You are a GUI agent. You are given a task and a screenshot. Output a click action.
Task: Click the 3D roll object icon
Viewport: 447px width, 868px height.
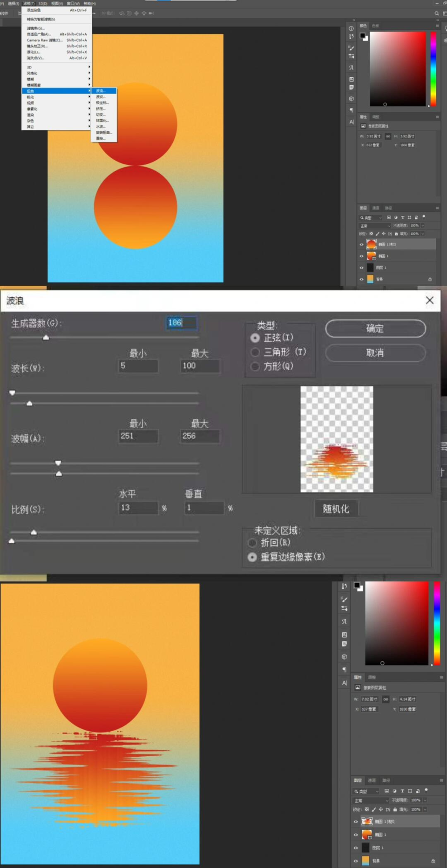129,13
